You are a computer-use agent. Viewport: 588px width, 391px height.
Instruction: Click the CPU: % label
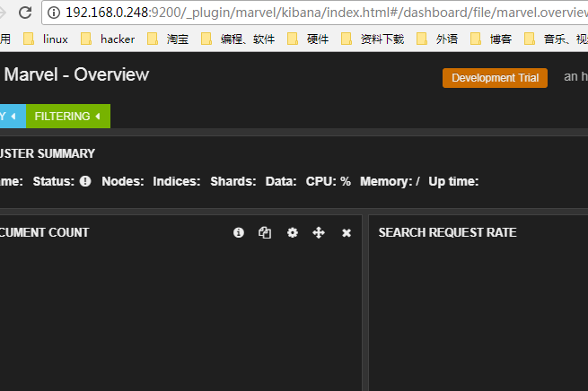(329, 181)
